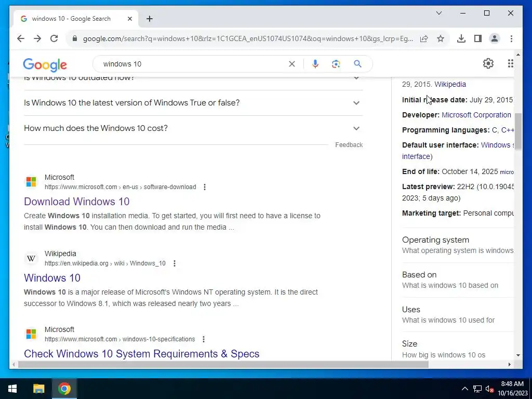Open the taskbar clock and date
This screenshot has width=532, height=399.
click(512, 389)
